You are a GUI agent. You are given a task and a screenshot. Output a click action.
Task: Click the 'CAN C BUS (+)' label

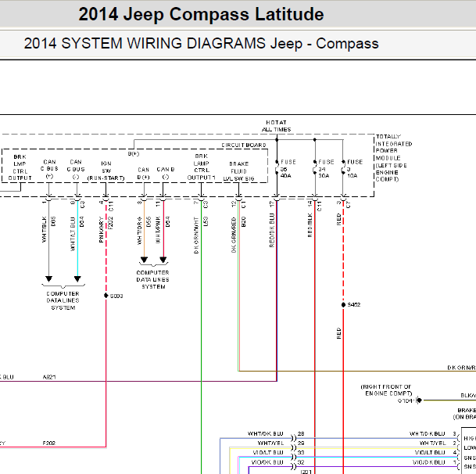(49, 169)
